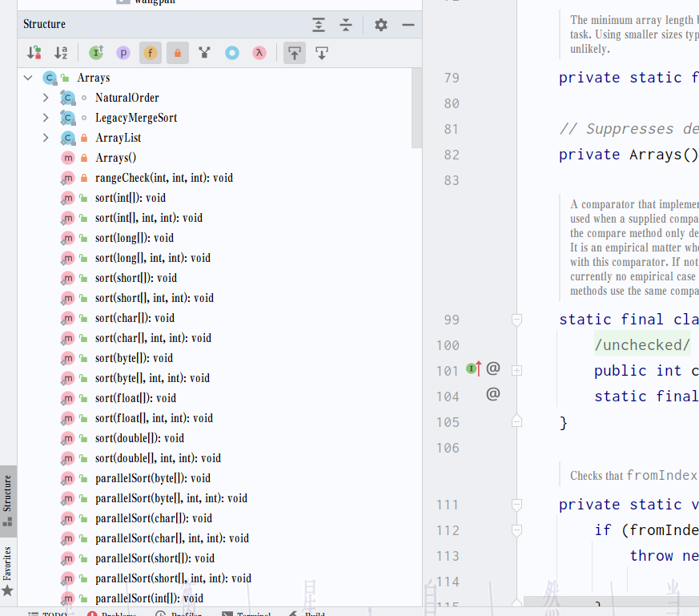Toggle Show Lambdas icon
Viewport: 699px width, 616px height.
(259, 53)
